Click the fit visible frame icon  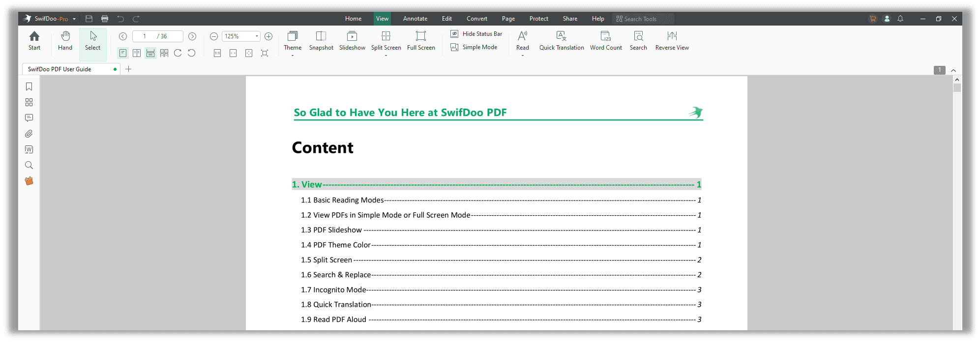(x=265, y=53)
